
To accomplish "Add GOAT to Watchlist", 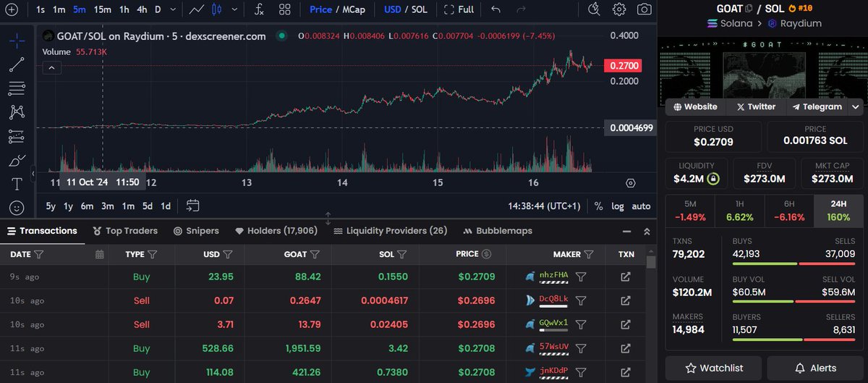I will point(713,368).
